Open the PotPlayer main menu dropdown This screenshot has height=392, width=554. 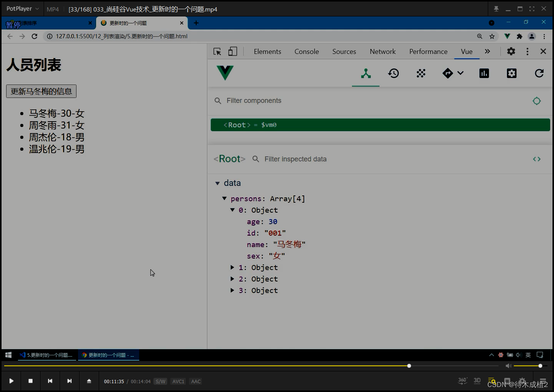tap(23, 9)
